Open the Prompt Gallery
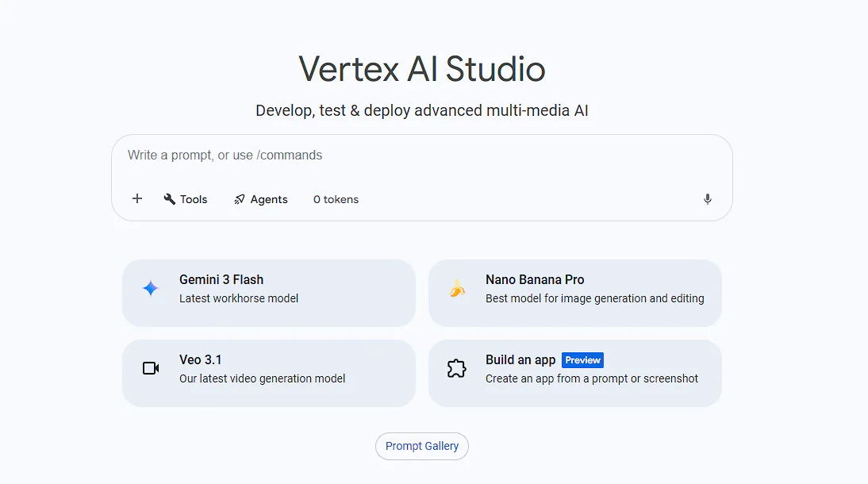The height and width of the screenshot is (484, 868). click(x=421, y=446)
